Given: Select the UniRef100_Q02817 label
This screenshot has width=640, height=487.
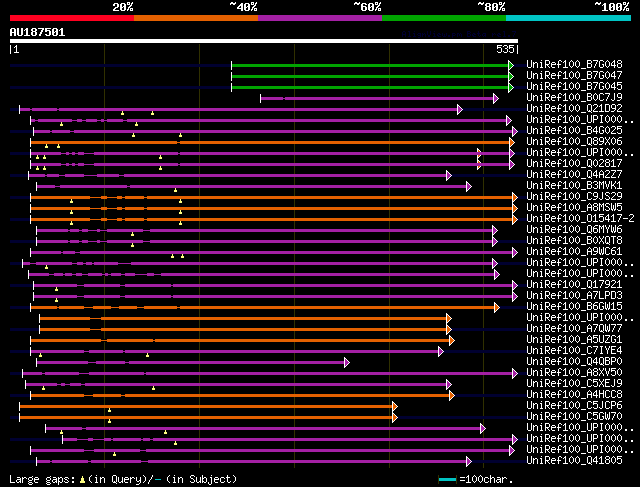Looking at the screenshot, I should 574,164.
